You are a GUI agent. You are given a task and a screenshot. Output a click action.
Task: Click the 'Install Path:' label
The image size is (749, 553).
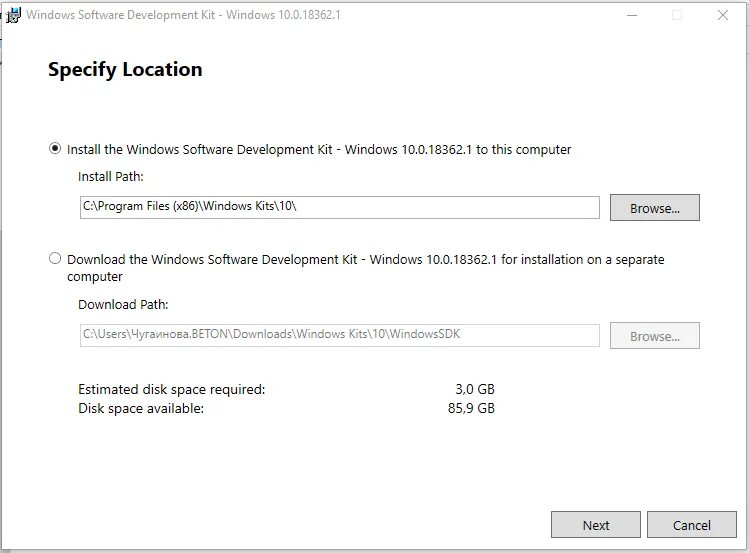pyautogui.click(x=111, y=177)
